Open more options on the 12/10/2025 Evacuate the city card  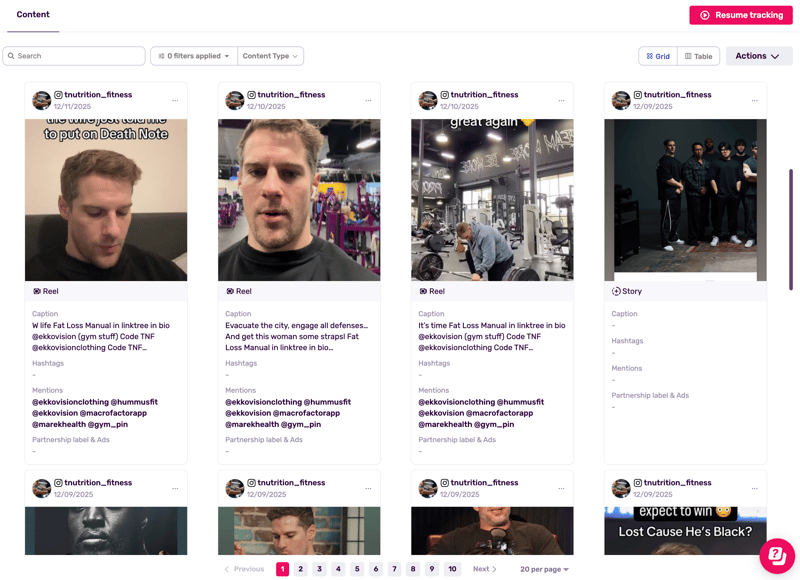tap(368, 100)
